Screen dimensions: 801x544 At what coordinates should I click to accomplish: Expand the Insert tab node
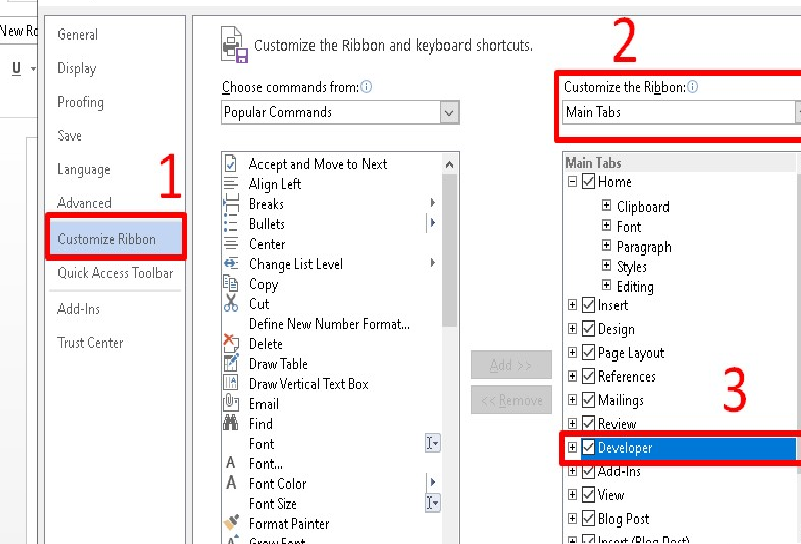tap(572, 305)
